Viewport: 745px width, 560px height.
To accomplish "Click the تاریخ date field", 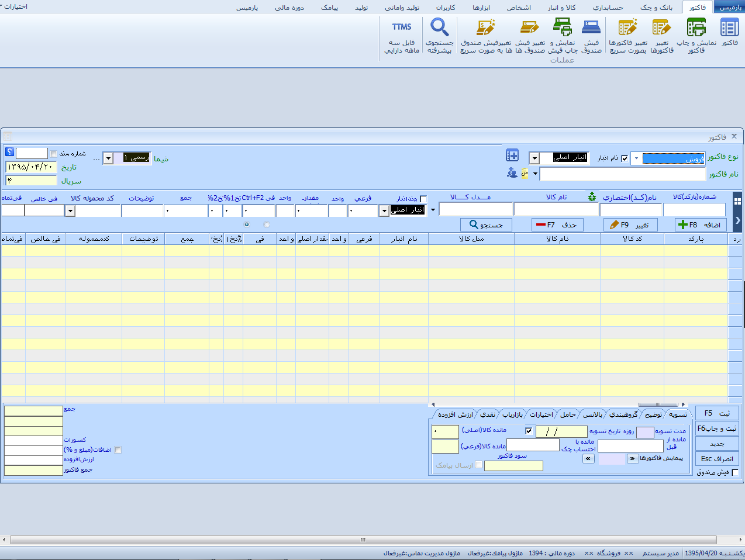I will click(31, 167).
